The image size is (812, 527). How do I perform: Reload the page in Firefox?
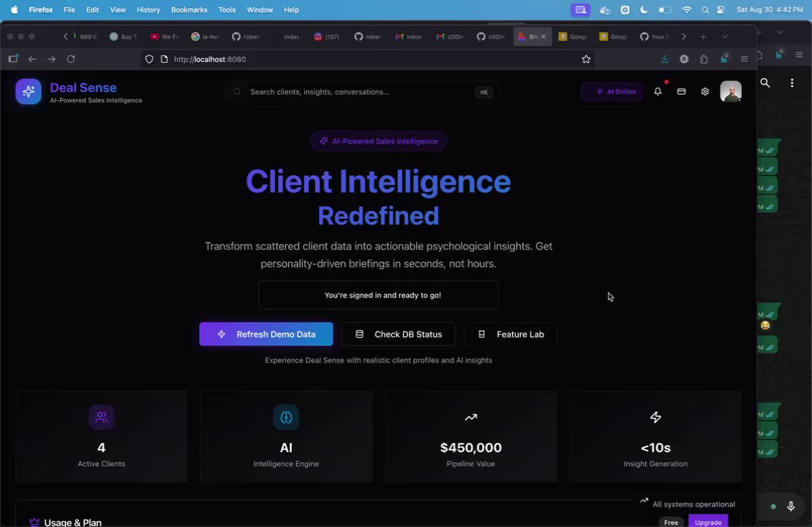tap(71, 59)
